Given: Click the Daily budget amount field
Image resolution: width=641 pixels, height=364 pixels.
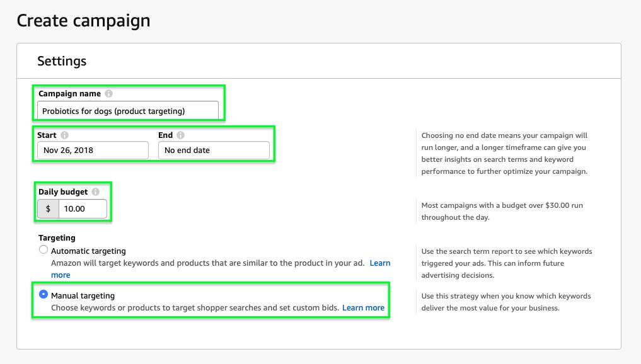Looking at the screenshot, I should [x=83, y=208].
